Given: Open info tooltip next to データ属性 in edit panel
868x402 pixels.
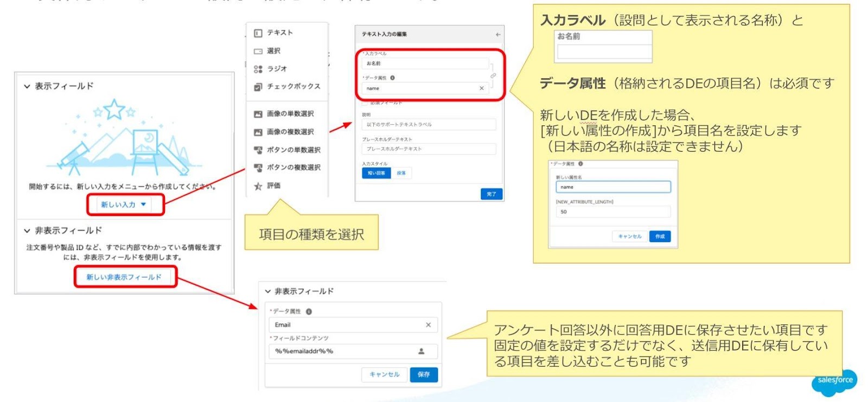Looking at the screenshot, I should (392, 78).
